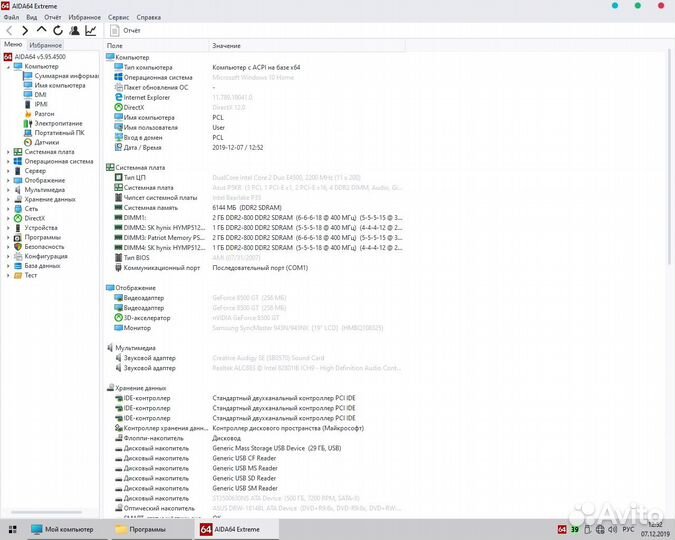Open the Файл menu
The image size is (675, 540).
tap(11, 17)
